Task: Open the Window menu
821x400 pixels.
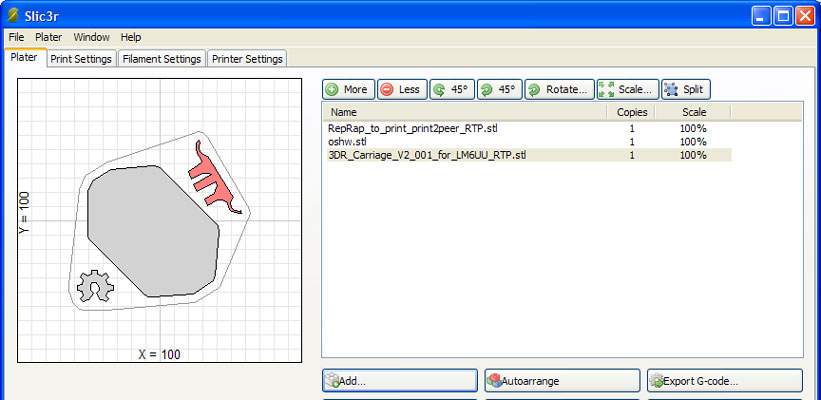Action: point(91,37)
